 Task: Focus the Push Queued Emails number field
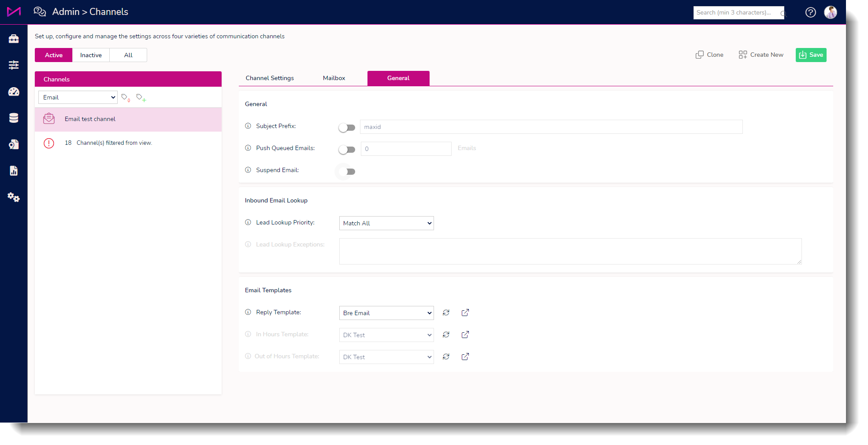pos(406,149)
